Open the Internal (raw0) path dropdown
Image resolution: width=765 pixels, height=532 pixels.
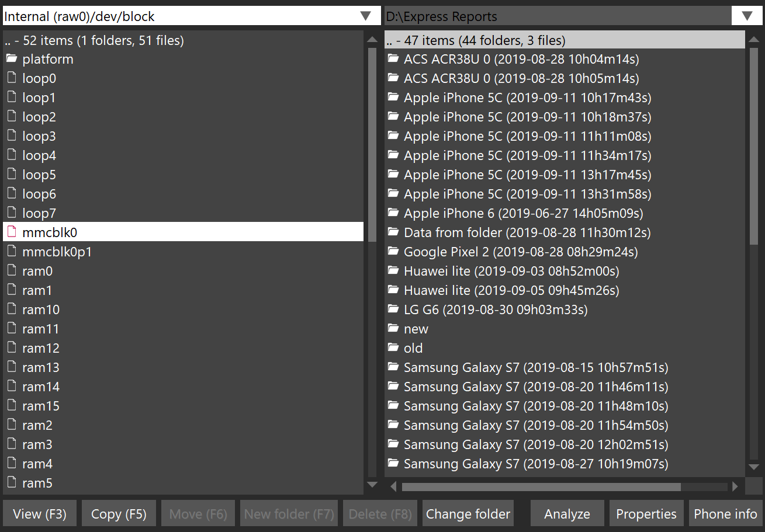click(x=366, y=16)
